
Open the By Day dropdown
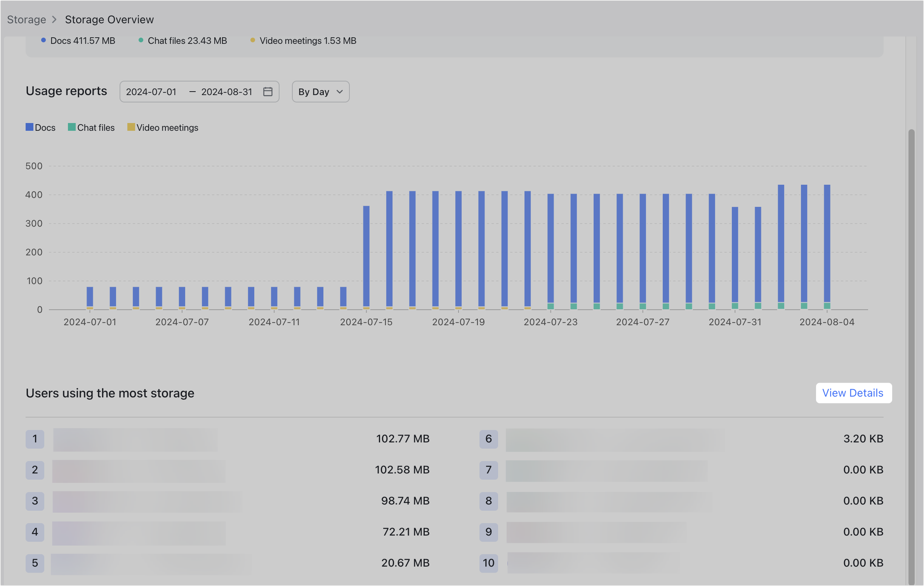click(320, 92)
